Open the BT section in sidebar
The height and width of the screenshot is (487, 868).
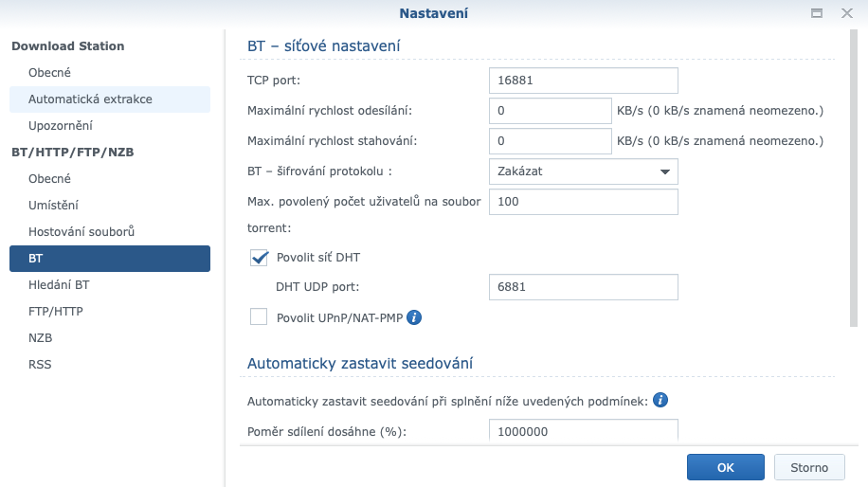[110, 258]
